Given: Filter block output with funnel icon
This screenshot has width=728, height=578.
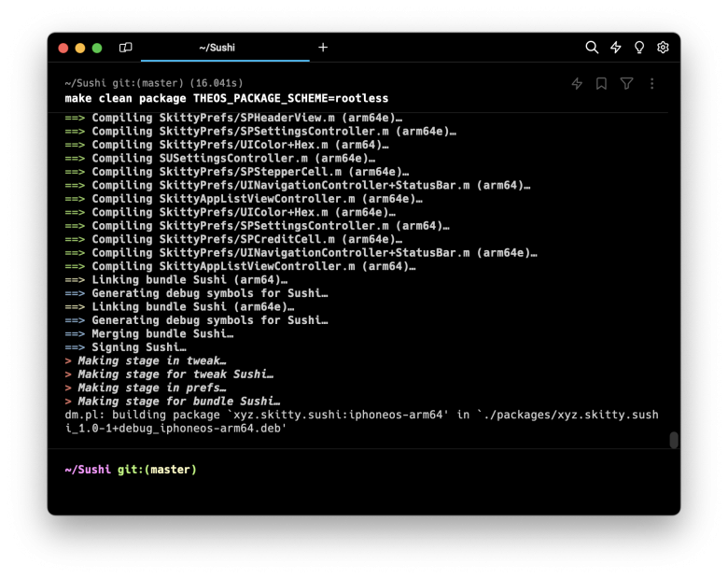Looking at the screenshot, I should [626, 84].
